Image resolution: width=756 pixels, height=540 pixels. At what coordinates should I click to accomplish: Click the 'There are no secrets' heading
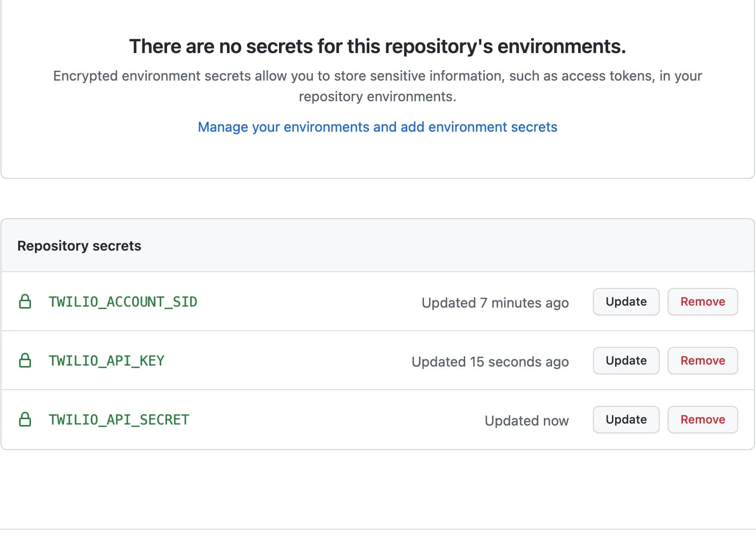pos(377,46)
